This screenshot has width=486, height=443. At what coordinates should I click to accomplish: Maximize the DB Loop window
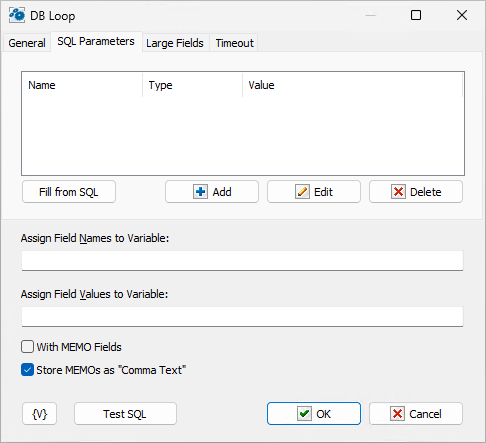click(416, 15)
